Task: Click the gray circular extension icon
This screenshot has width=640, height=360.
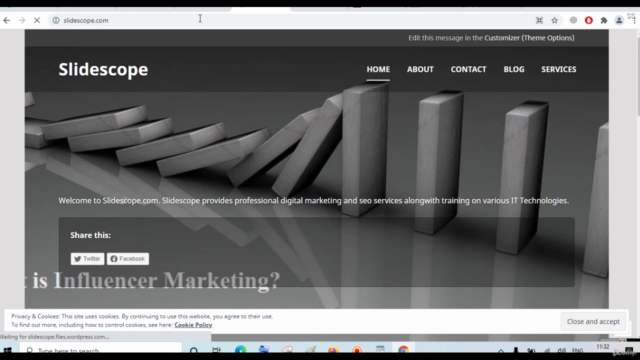Action: [x=573, y=20]
